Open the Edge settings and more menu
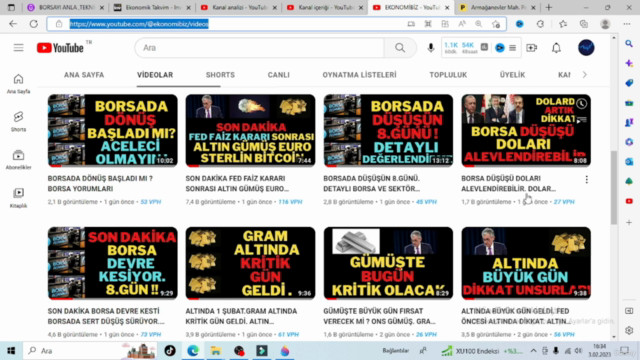 (x=627, y=24)
